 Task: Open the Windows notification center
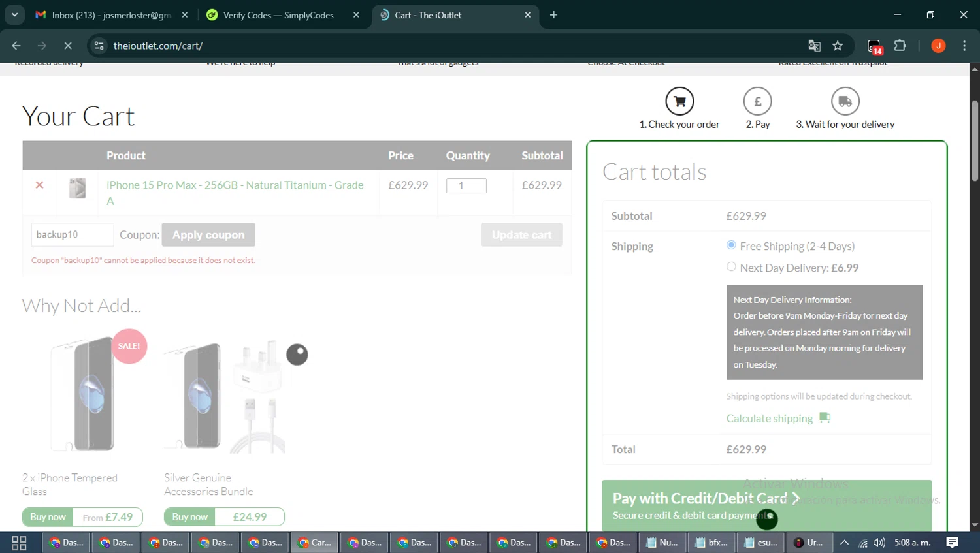pos(953,543)
